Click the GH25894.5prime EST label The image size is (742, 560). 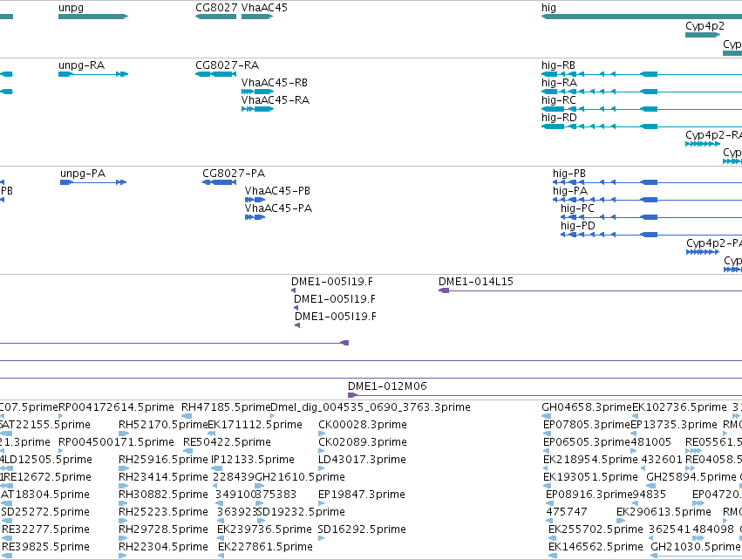[691, 478]
